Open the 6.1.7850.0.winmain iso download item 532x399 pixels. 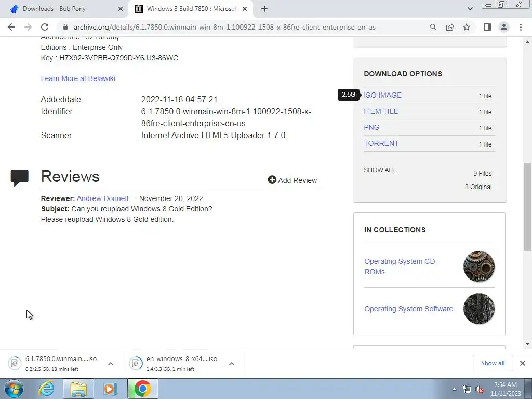point(54,363)
